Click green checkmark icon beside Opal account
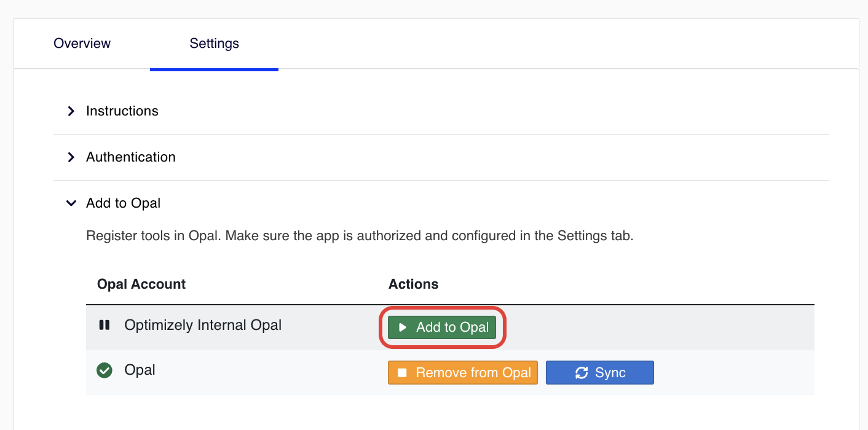 105,370
